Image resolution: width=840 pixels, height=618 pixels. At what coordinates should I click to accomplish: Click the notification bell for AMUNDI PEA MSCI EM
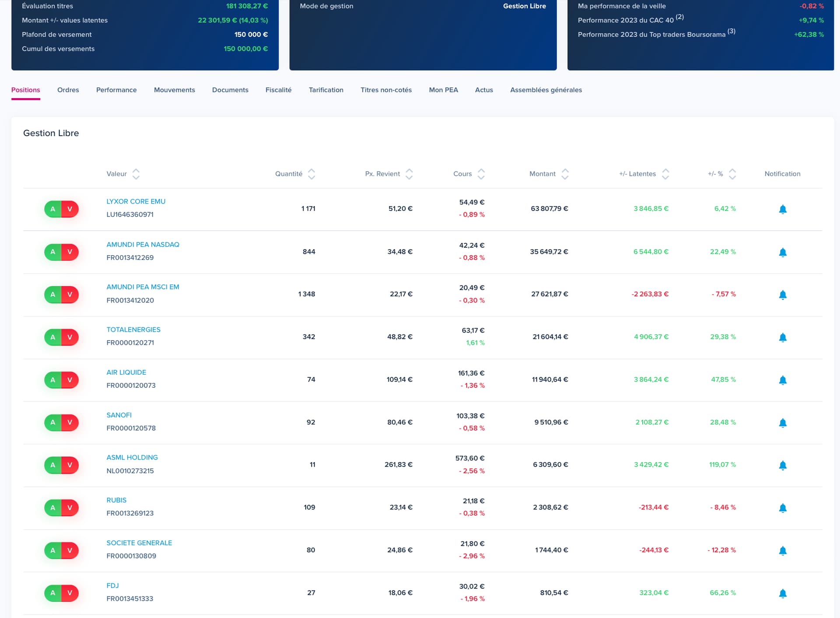(783, 295)
